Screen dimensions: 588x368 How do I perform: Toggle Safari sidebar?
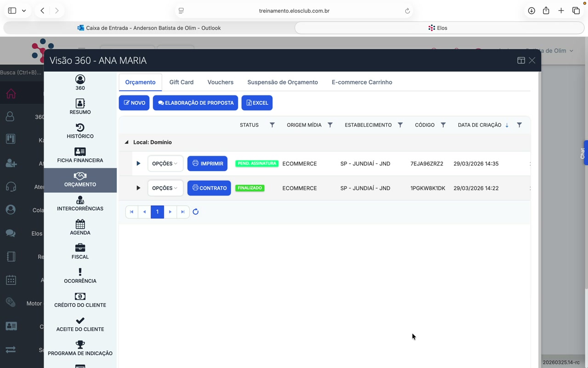[12, 11]
